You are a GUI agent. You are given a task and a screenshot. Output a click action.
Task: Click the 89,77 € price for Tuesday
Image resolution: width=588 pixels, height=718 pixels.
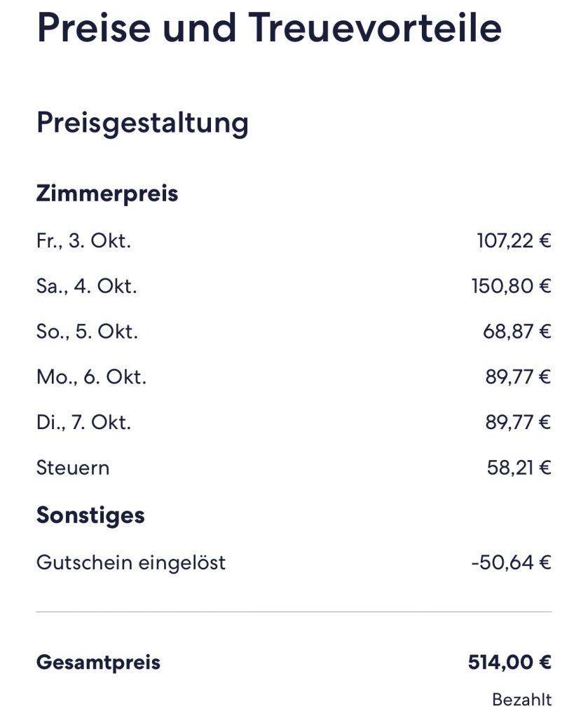[518, 423]
